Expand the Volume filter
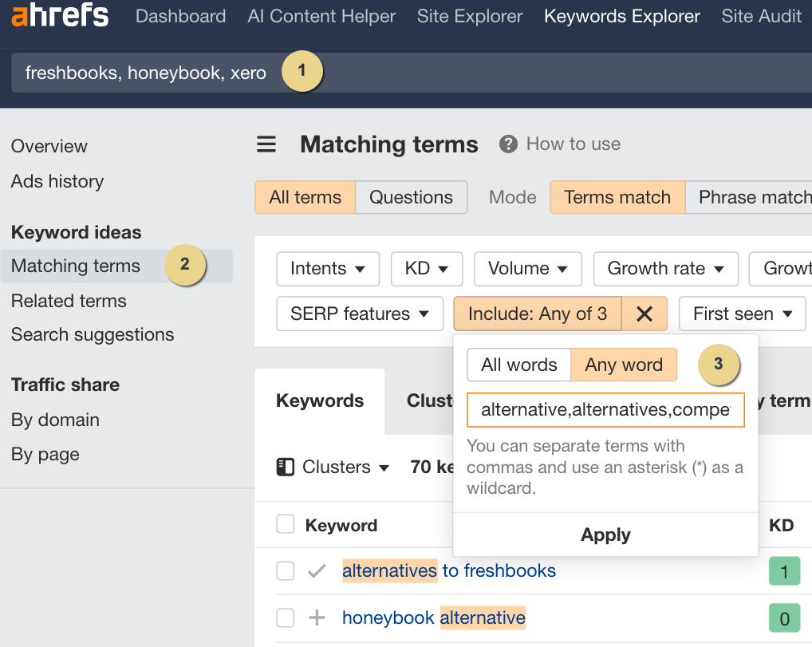Image resolution: width=812 pixels, height=647 pixels. pyautogui.click(x=527, y=269)
